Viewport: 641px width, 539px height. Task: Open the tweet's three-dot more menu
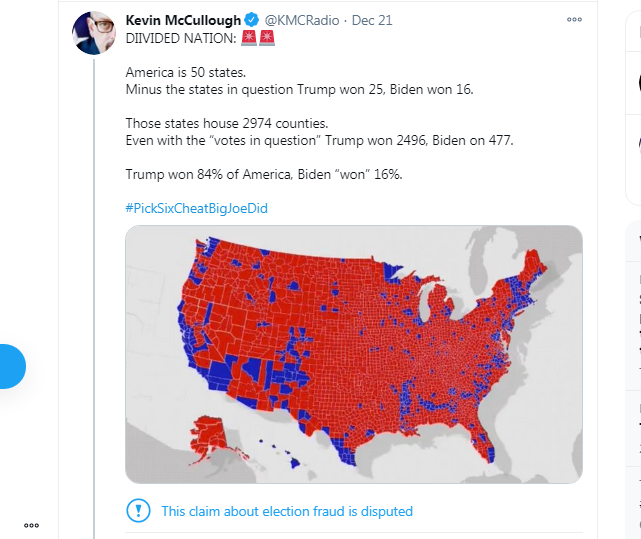pyautogui.click(x=574, y=19)
